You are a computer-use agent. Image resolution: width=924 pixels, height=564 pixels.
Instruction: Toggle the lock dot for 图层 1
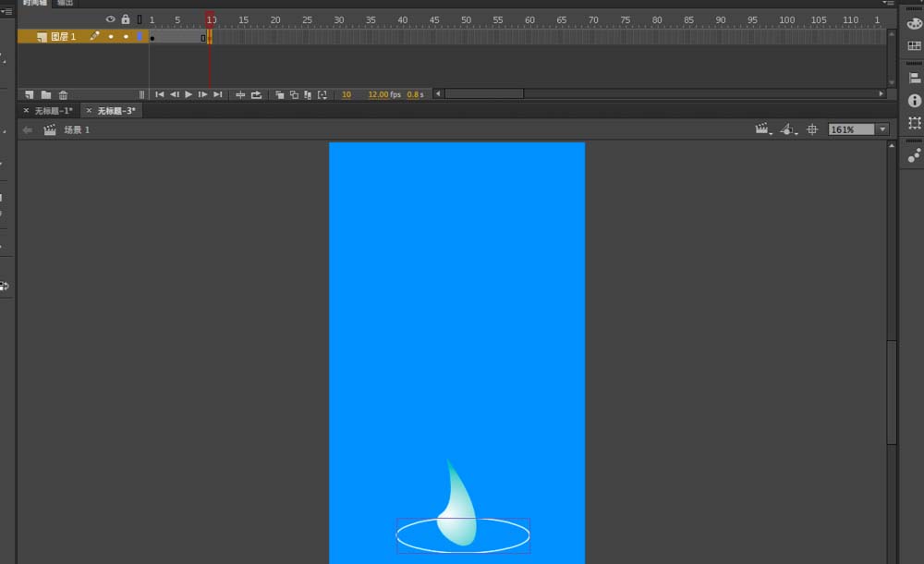pos(126,37)
